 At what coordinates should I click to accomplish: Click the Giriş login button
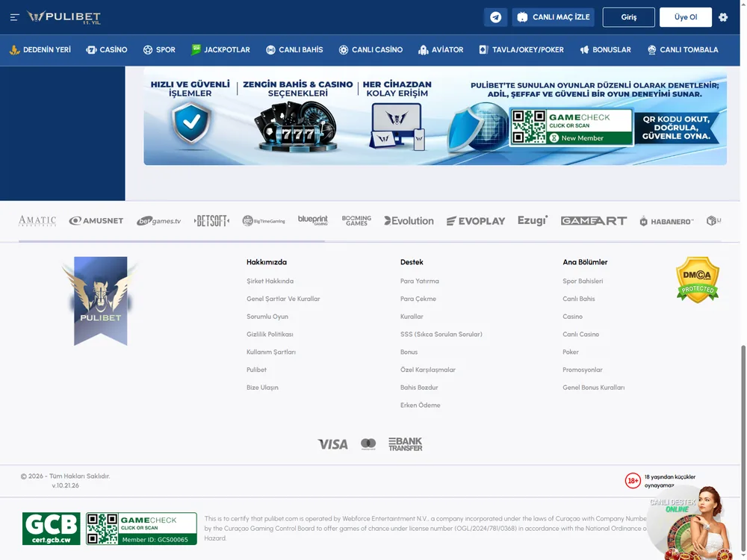pyautogui.click(x=628, y=17)
